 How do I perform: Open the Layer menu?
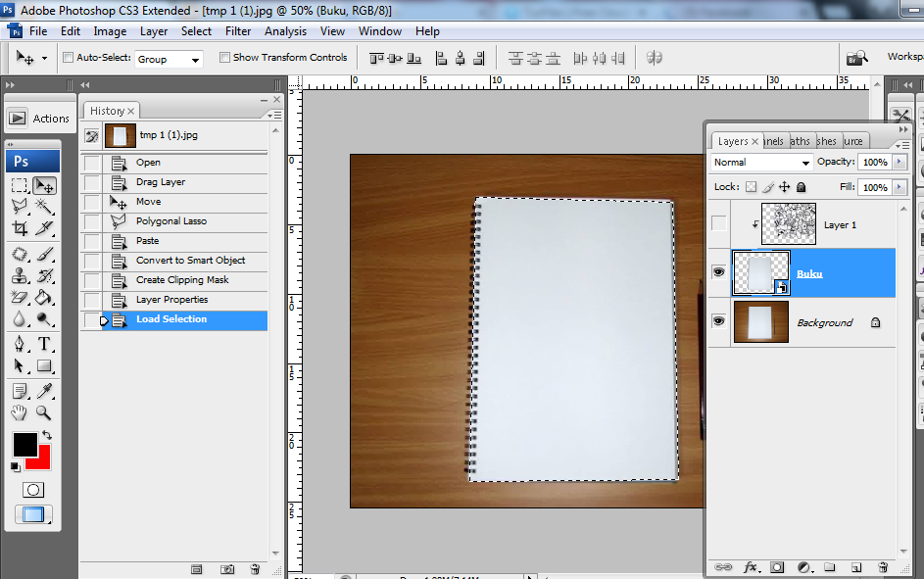(x=154, y=31)
